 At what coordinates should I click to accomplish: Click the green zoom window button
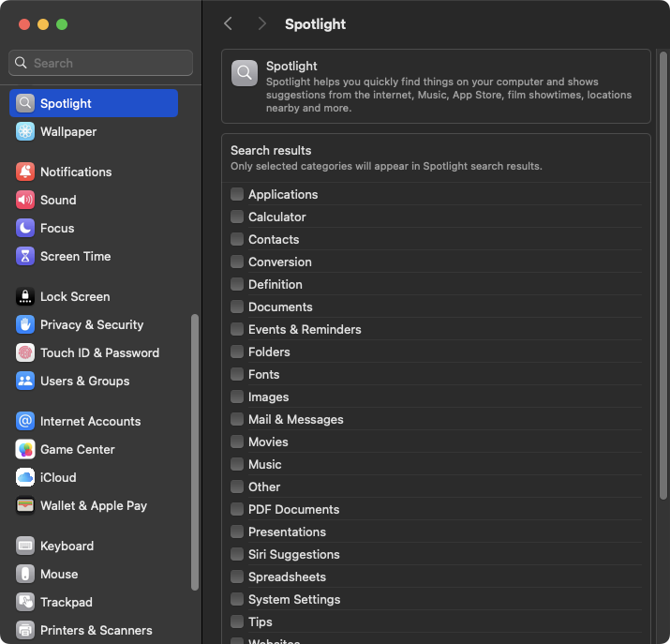62,24
